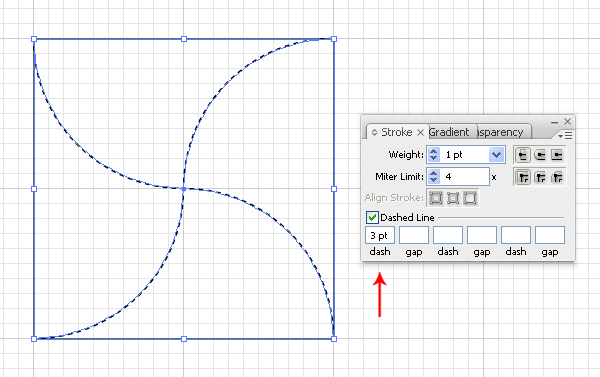The height and width of the screenshot is (377, 600).
Task: Select the Projecting Cap stroke icon
Action: [557, 155]
